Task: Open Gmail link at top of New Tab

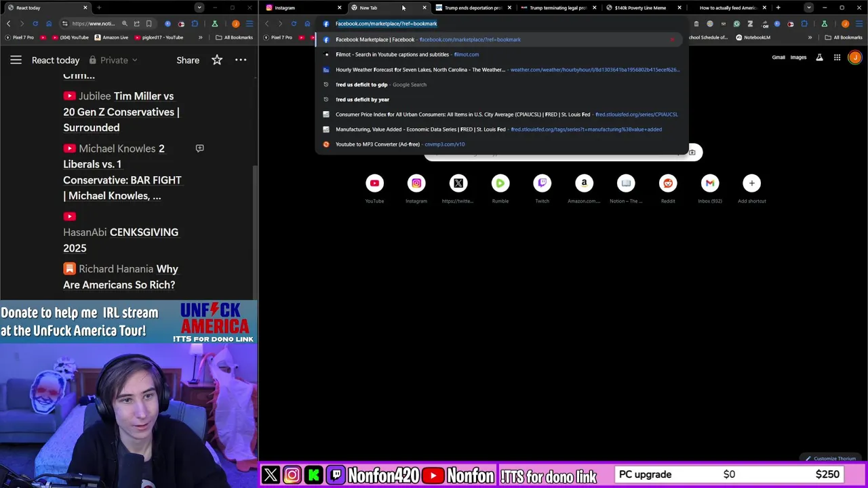Action: click(x=778, y=58)
